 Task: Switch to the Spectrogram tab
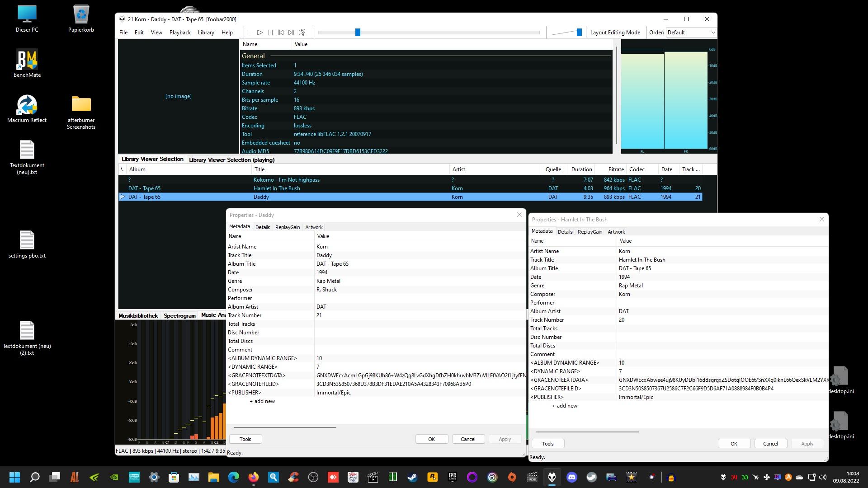(179, 316)
